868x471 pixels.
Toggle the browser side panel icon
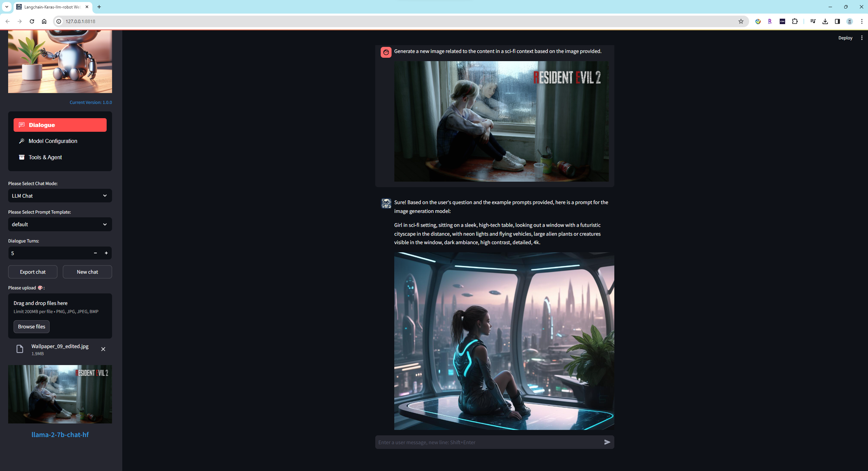[837, 21]
